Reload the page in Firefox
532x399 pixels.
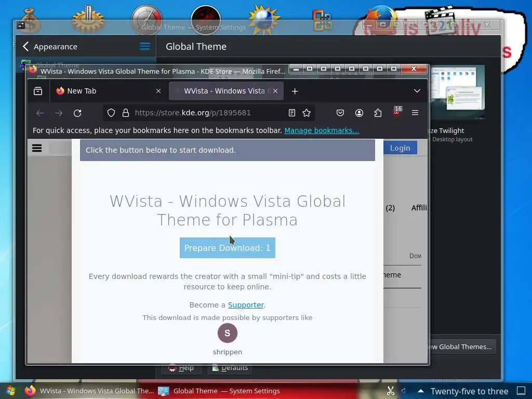point(77,113)
